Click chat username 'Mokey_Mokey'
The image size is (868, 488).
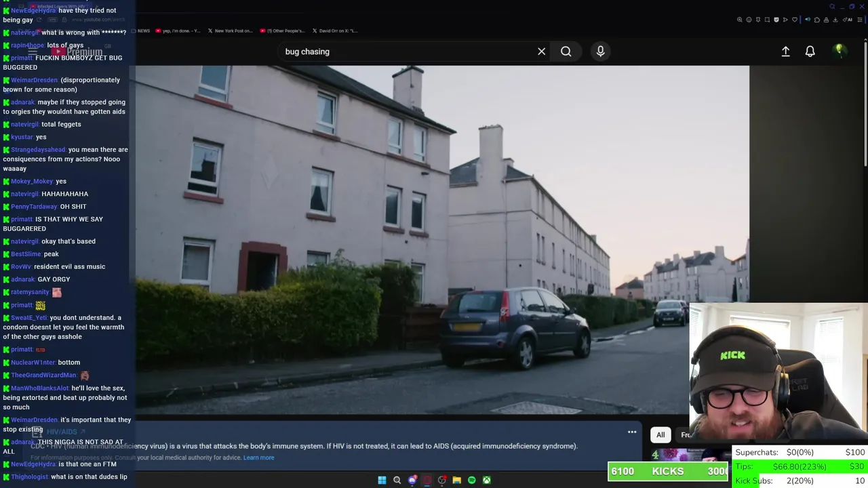click(32, 182)
